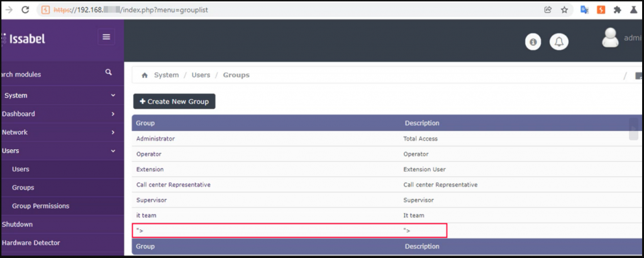This screenshot has width=644, height=258.
Task: Open the Administrator group link
Action: click(x=156, y=139)
